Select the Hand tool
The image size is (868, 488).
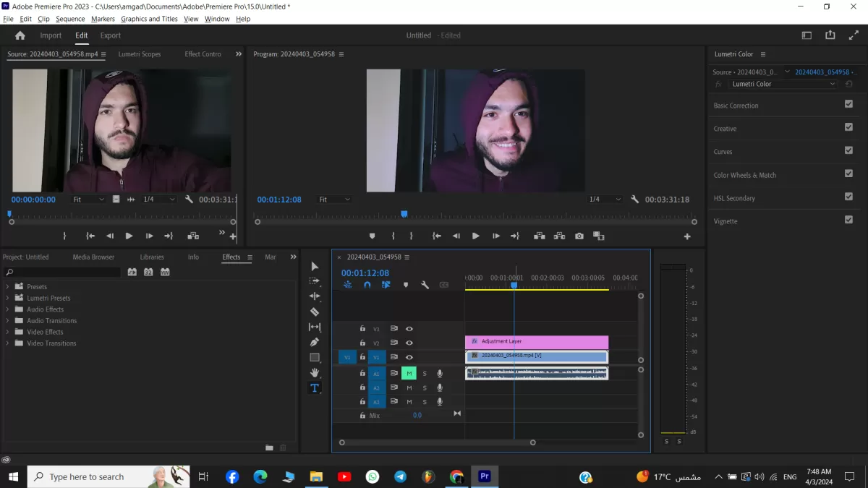tap(315, 372)
